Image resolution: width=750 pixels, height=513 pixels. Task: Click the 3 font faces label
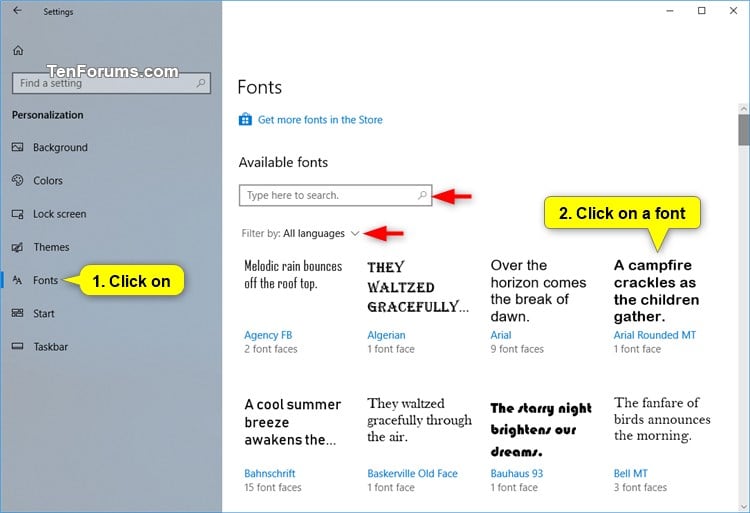(640, 487)
